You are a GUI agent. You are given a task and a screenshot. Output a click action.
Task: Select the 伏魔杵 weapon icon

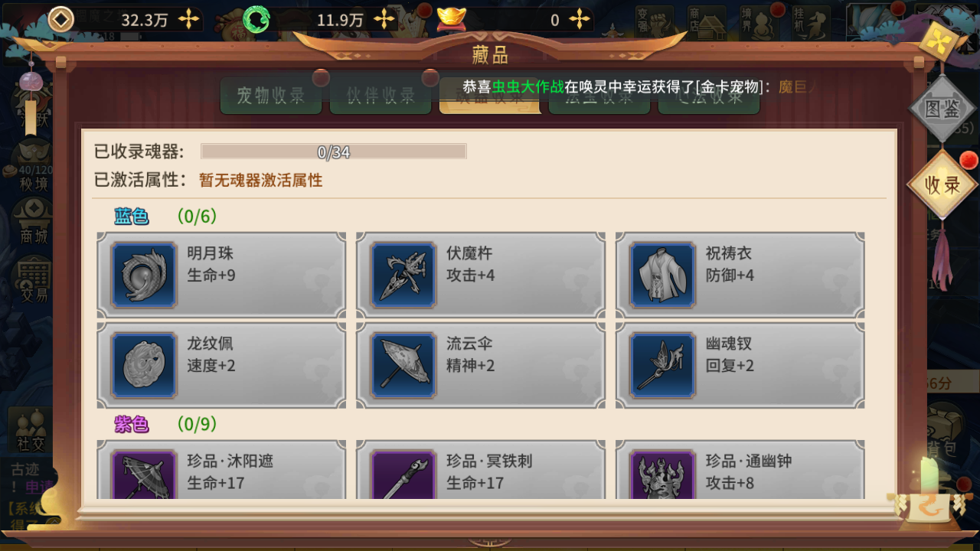pos(403,275)
